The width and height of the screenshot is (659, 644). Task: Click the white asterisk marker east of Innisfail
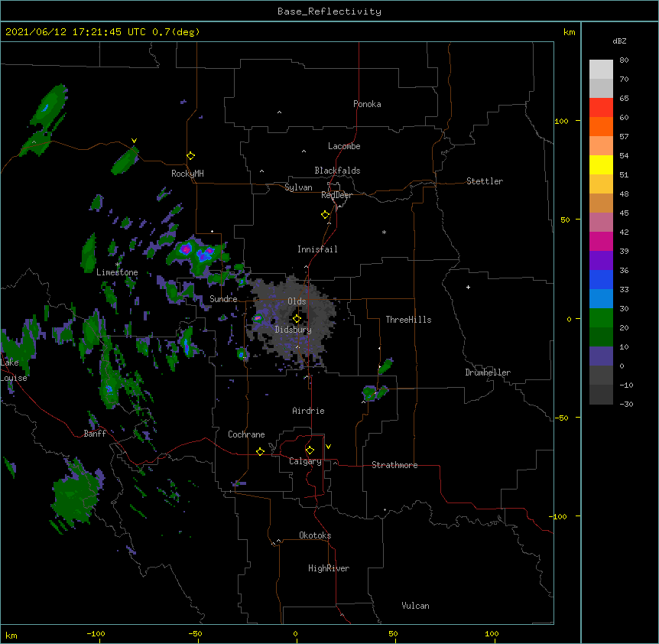coord(384,232)
